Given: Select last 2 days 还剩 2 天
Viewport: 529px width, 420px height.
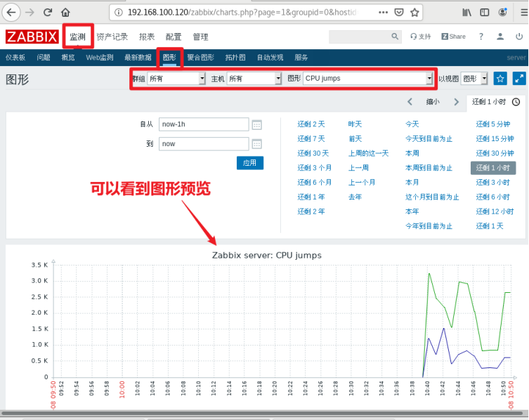Looking at the screenshot, I should [311, 124].
